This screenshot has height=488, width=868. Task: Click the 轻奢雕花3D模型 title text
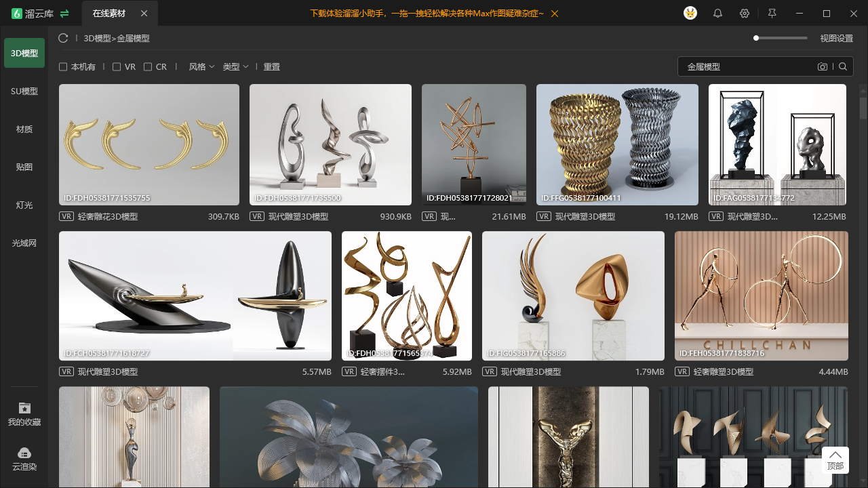[x=108, y=217]
